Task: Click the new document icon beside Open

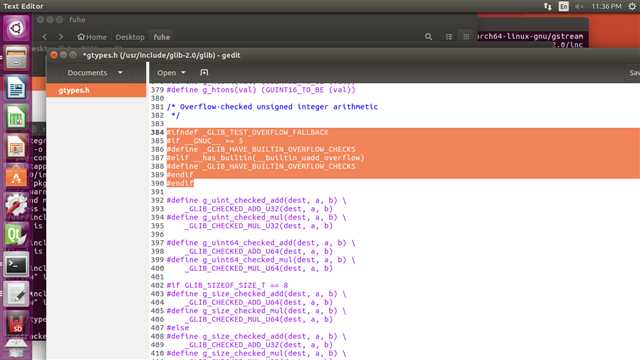Action: point(204,73)
